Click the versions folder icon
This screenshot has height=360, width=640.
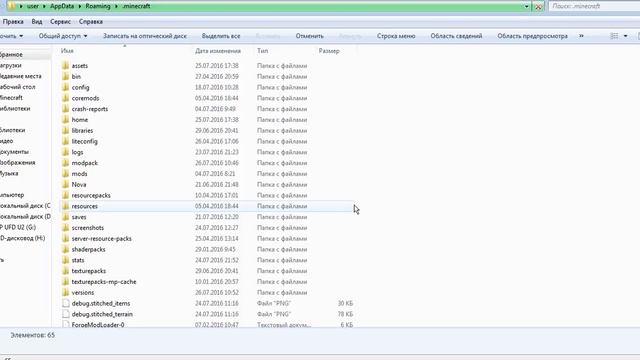coord(65,293)
